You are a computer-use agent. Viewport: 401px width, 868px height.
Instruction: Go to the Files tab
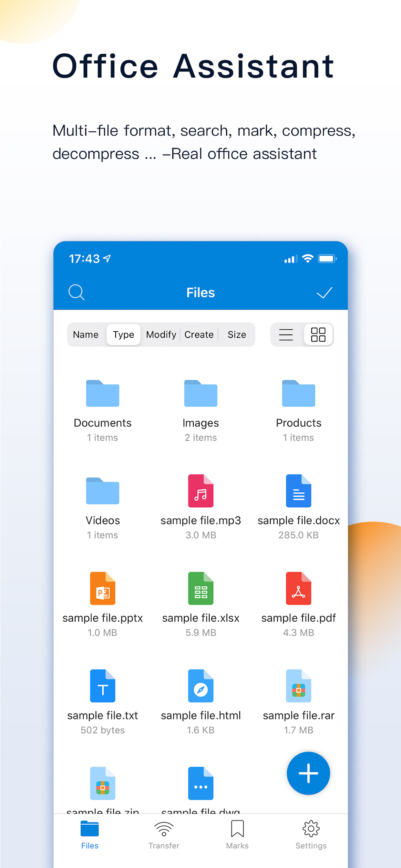[x=90, y=834]
